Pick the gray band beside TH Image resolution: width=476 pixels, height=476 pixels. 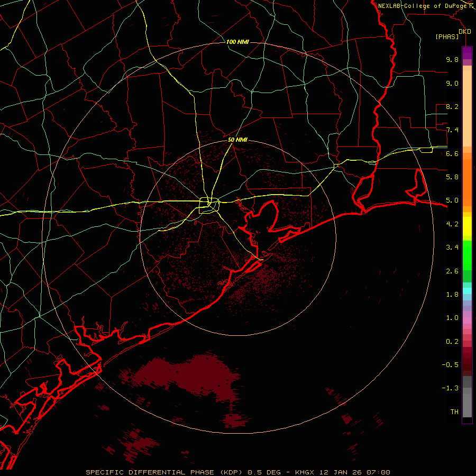point(467,405)
